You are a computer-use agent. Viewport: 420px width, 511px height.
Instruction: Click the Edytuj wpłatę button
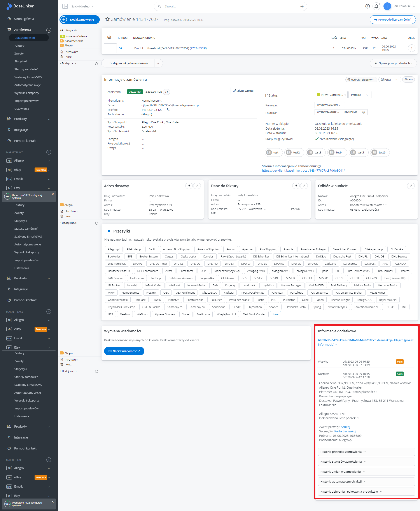pos(243,91)
